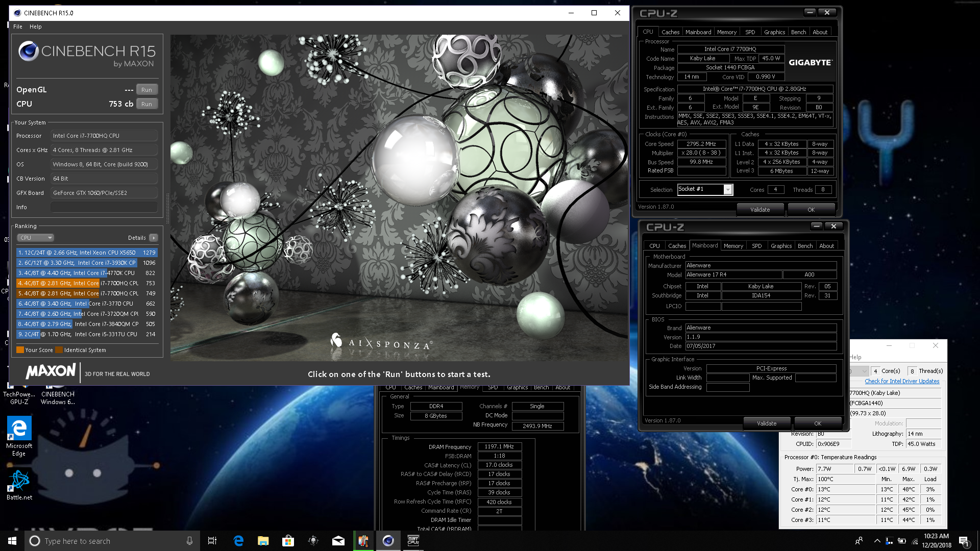Select ranking entry Xeon X5650 scoring 1279
Viewport: 980px width, 551px height.
87,253
